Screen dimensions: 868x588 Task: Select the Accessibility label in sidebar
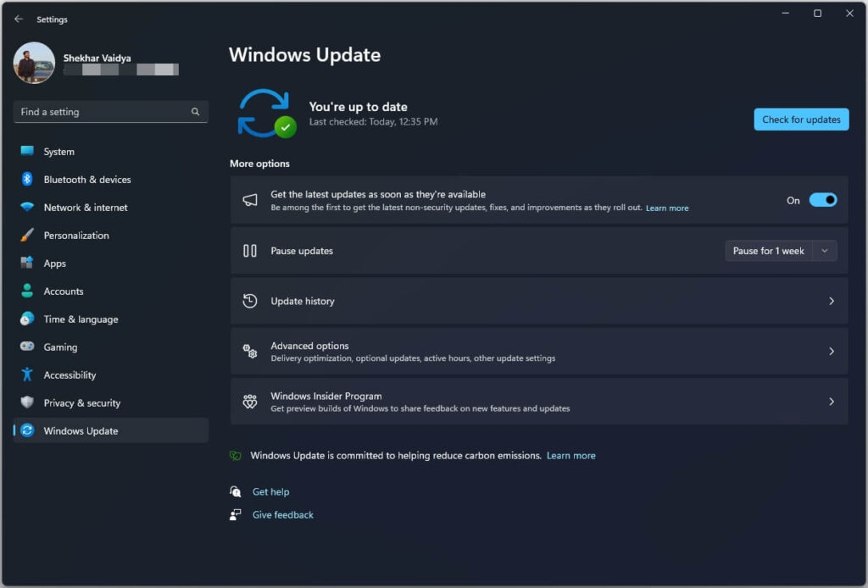[x=70, y=375]
